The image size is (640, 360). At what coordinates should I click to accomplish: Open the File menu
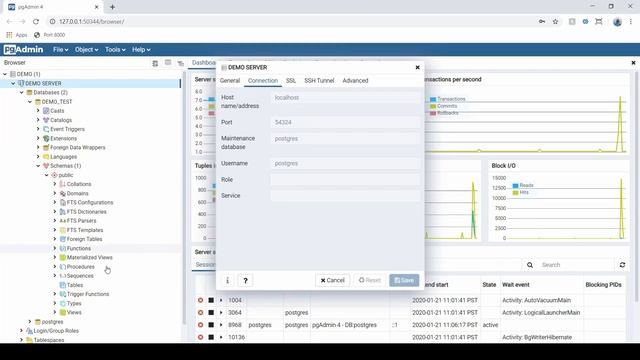click(x=60, y=49)
